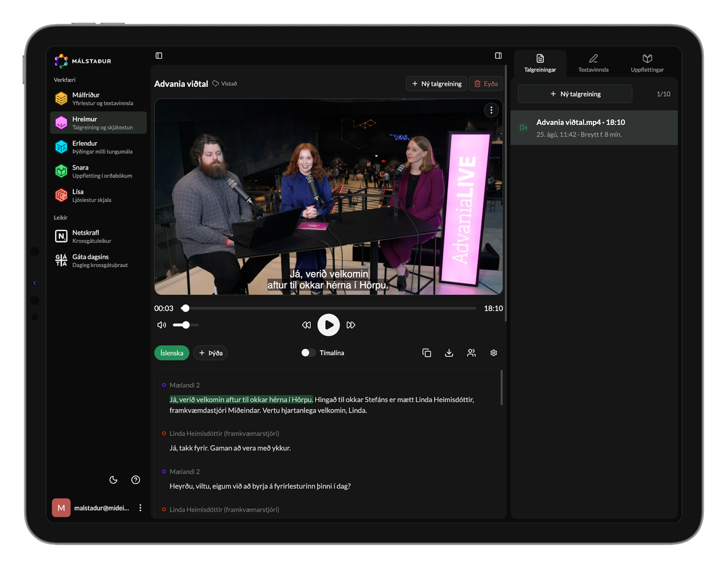This screenshot has width=728, height=569.
Task: Open Gáta dagsins daily puzzle
Action: coord(98,261)
